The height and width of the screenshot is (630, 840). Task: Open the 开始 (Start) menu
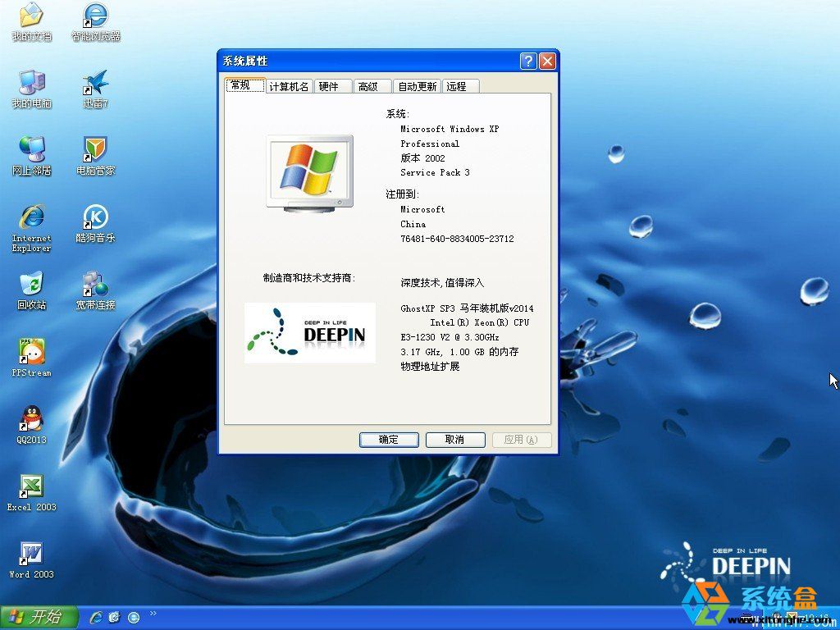[39, 617]
